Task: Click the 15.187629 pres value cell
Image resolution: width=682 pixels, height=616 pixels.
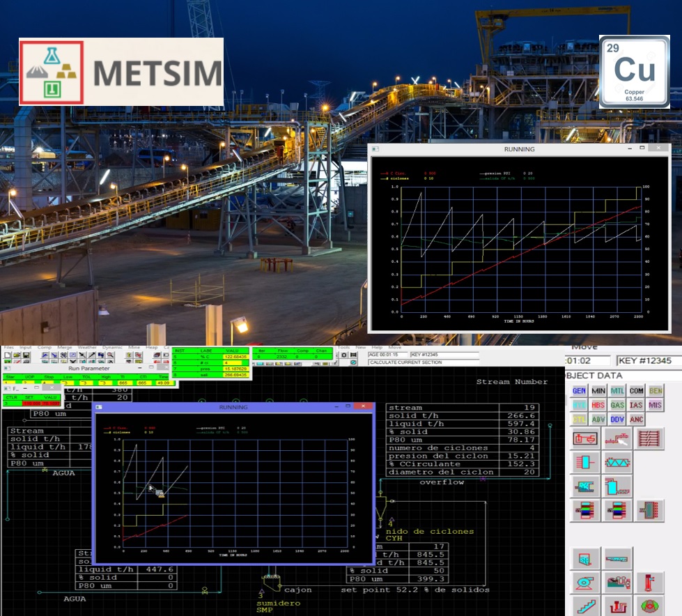Action: pyautogui.click(x=235, y=369)
